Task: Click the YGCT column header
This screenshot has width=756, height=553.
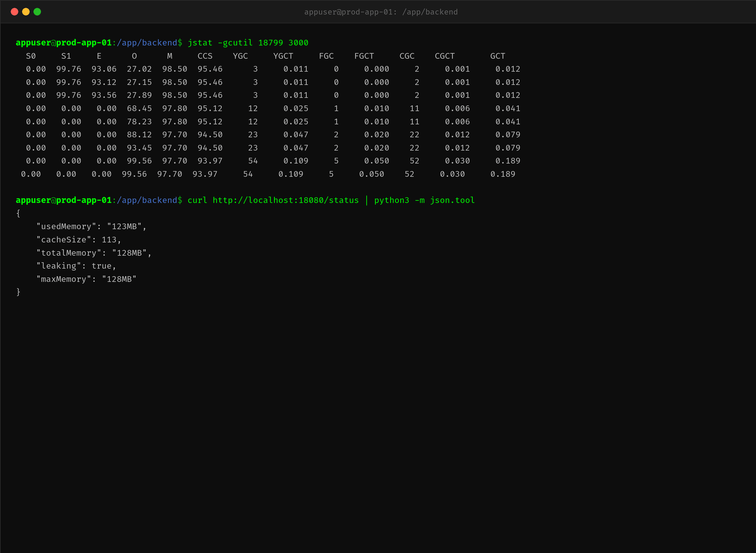Action: (283, 56)
